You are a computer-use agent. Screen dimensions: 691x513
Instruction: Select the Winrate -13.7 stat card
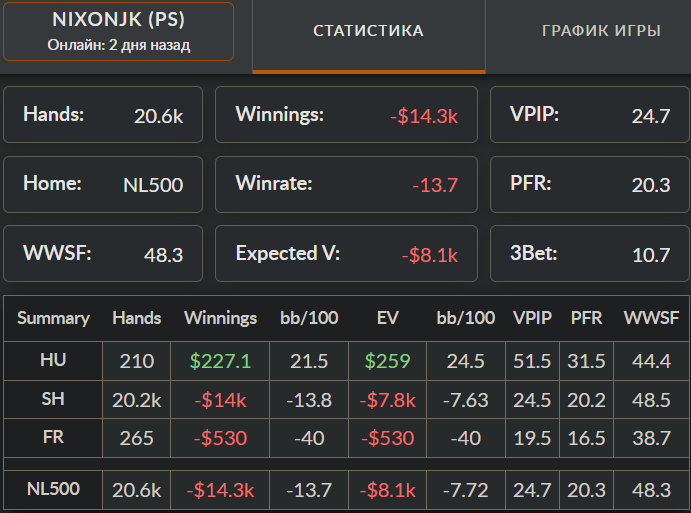click(346, 184)
